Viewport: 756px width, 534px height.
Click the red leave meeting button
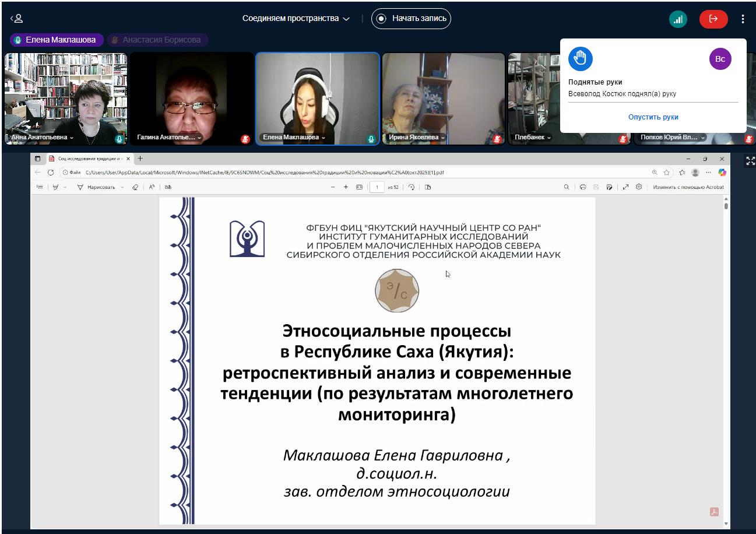click(713, 19)
